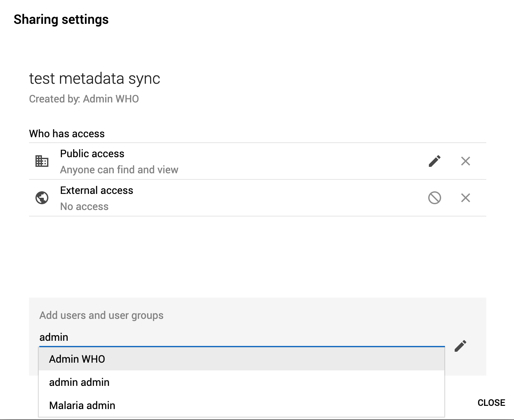Click the 'No access' status text
This screenshot has width=514, height=420.
click(84, 206)
